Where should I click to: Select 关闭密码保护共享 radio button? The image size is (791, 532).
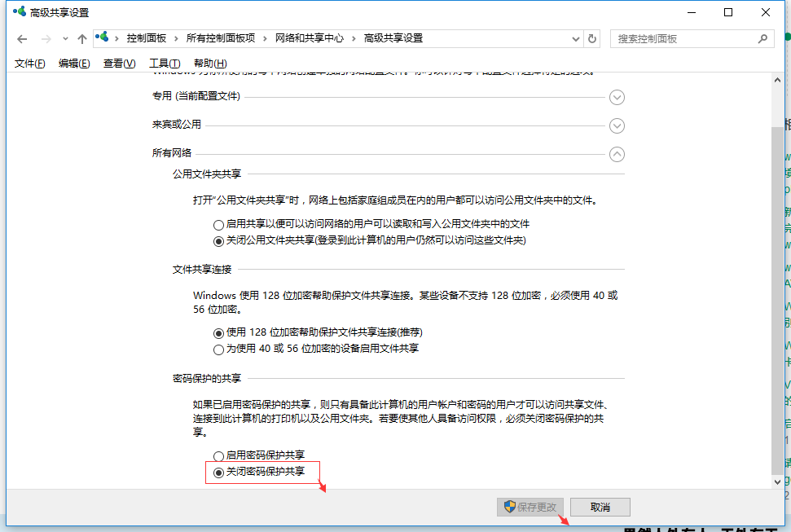pos(218,473)
